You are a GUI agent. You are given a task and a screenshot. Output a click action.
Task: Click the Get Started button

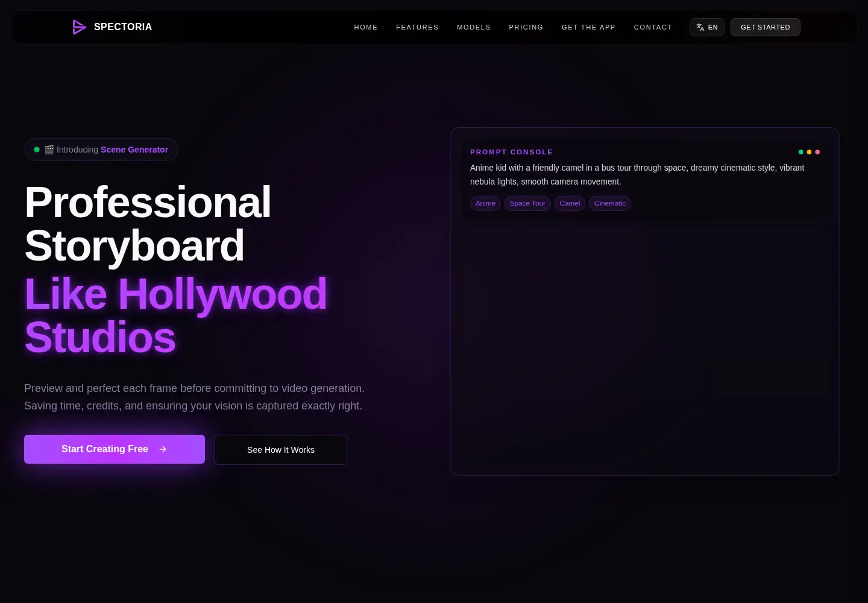coord(766,27)
